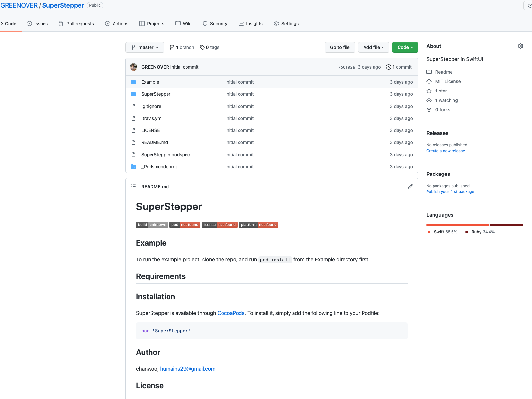Click the Releases heading link
Screen dimensions: 532x399
coord(437,133)
